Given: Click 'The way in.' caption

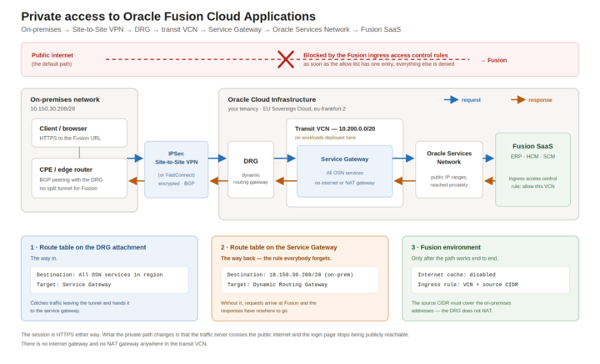Looking at the screenshot, I should pyautogui.click(x=43, y=259).
